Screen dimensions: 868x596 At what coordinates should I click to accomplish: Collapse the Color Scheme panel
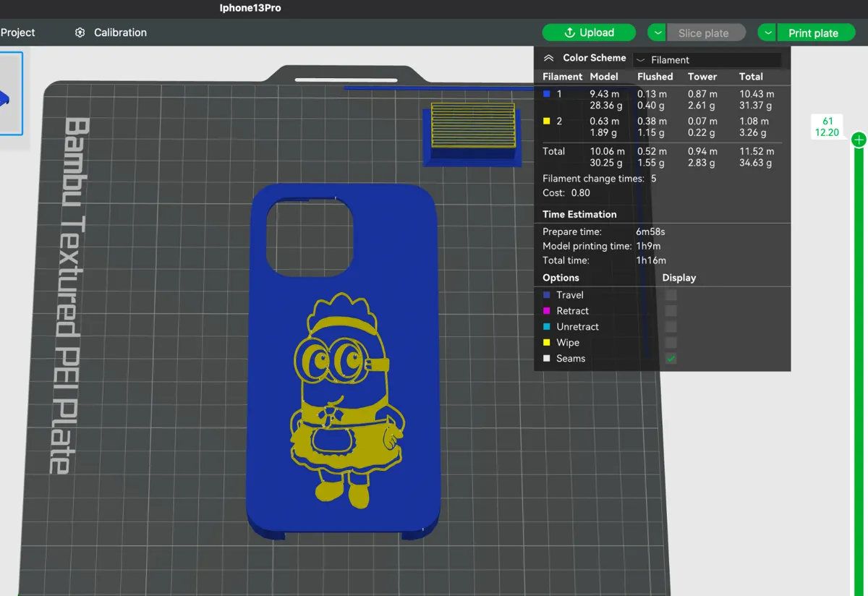click(x=548, y=58)
